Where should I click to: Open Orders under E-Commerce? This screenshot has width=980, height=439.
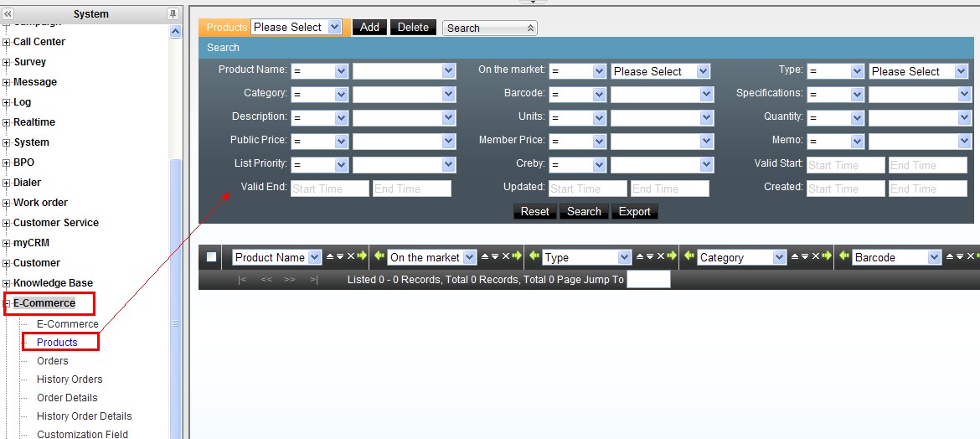tap(53, 361)
